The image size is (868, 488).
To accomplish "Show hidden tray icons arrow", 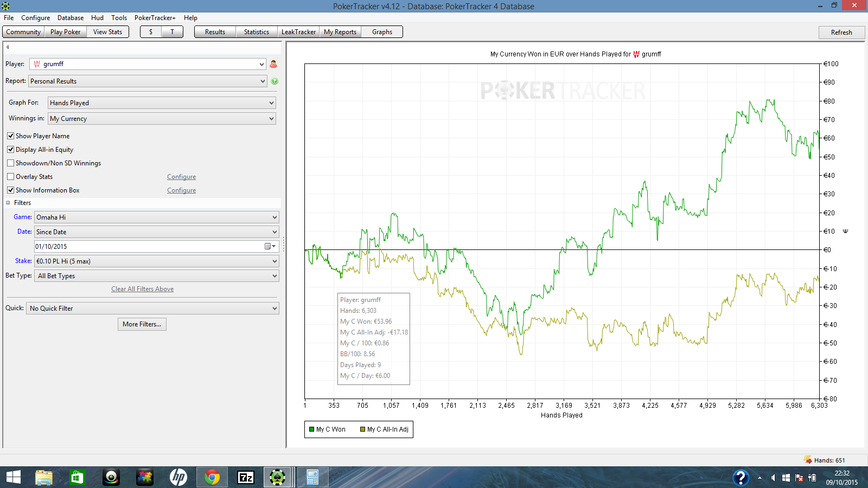I will [759, 478].
